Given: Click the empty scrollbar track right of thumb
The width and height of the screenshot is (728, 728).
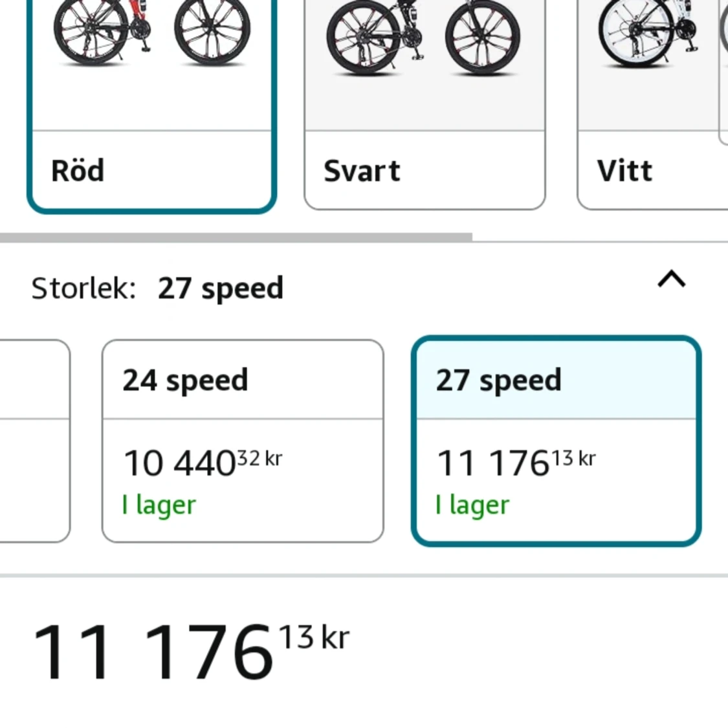Looking at the screenshot, I should (x=599, y=239).
